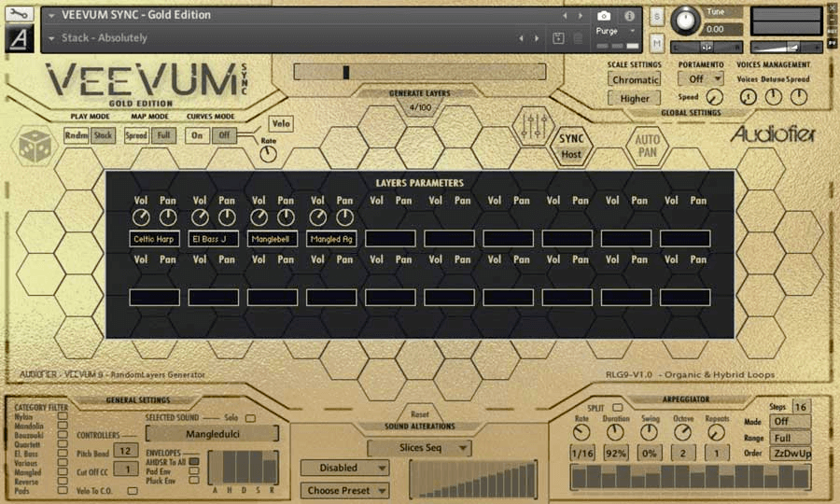Click the Generate Layers slider bar

click(419, 72)
